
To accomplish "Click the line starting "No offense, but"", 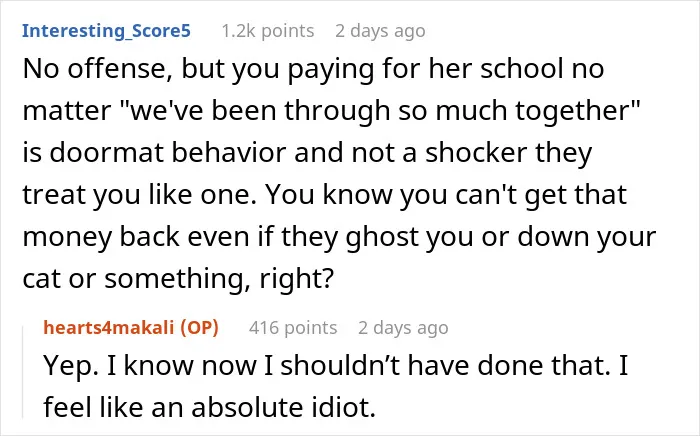I will pyautogui.click(x=313, y=69).
